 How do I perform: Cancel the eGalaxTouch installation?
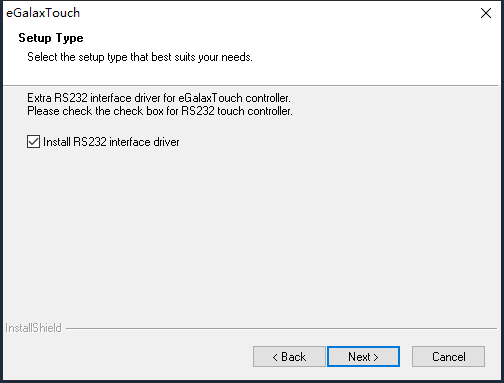[x=448, y=357]
